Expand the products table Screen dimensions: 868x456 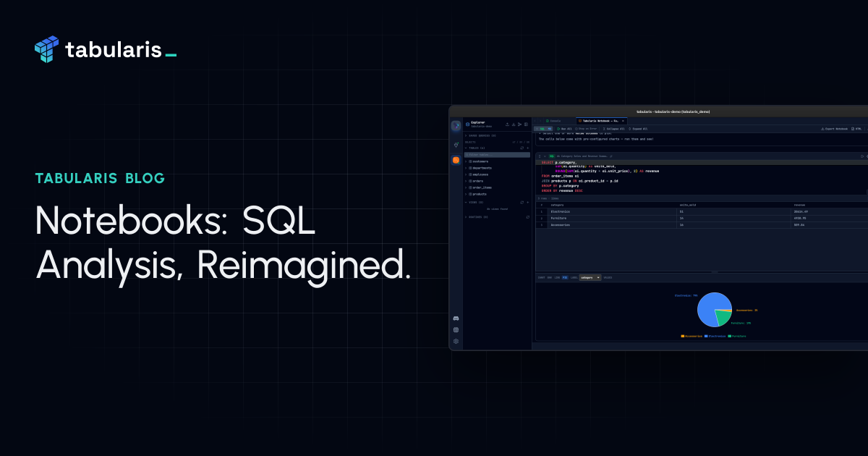click(466, 194)
